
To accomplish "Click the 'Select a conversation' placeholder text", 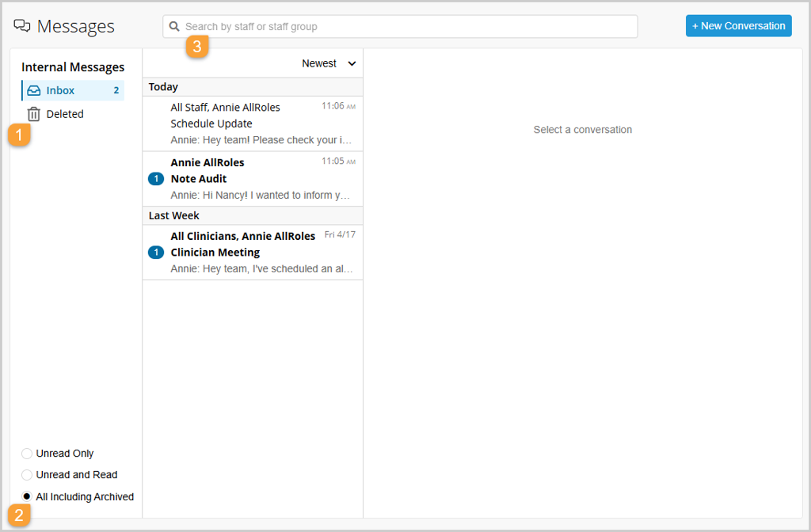I will pos(583,130).
